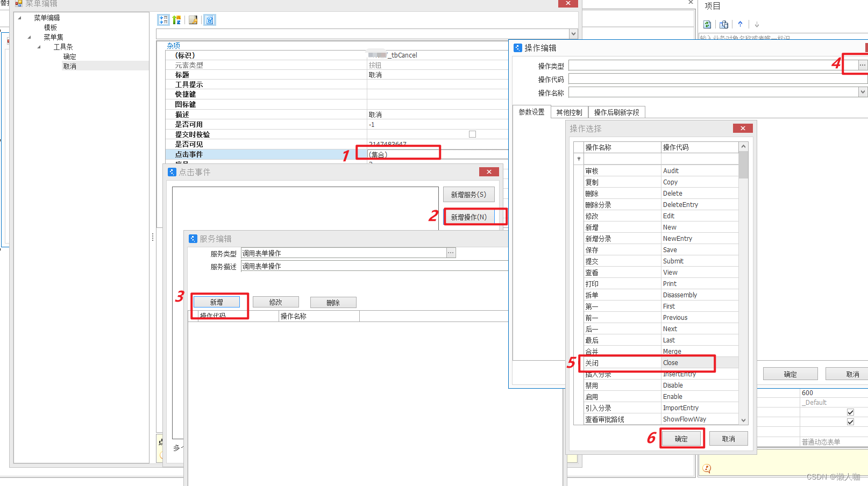Select the 新增 New row
This screenshot has width=868, height=486.
(661, 227)
